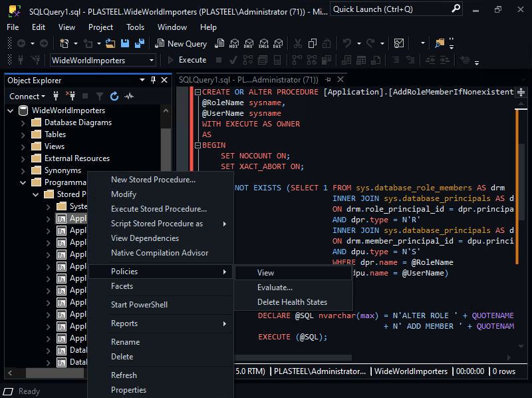The height and width of the screenshot is (398, 532).
Task: Expand the Views folder
Action: tap(23, 146)
